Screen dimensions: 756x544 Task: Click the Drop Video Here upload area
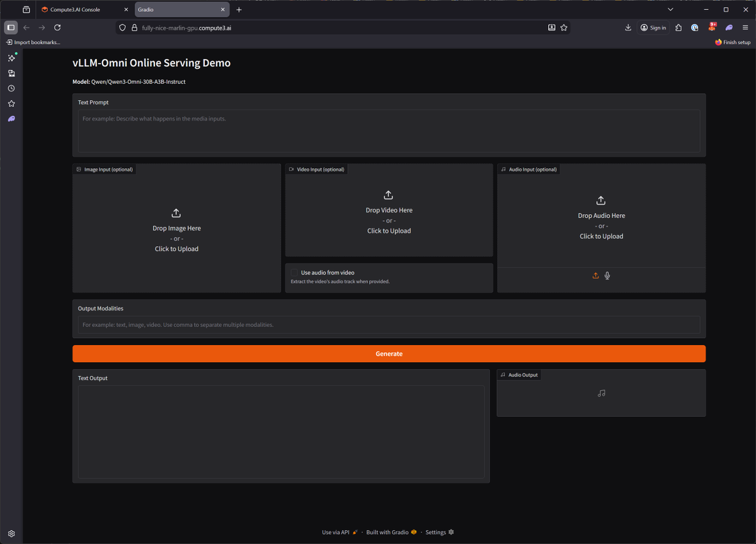389,212
